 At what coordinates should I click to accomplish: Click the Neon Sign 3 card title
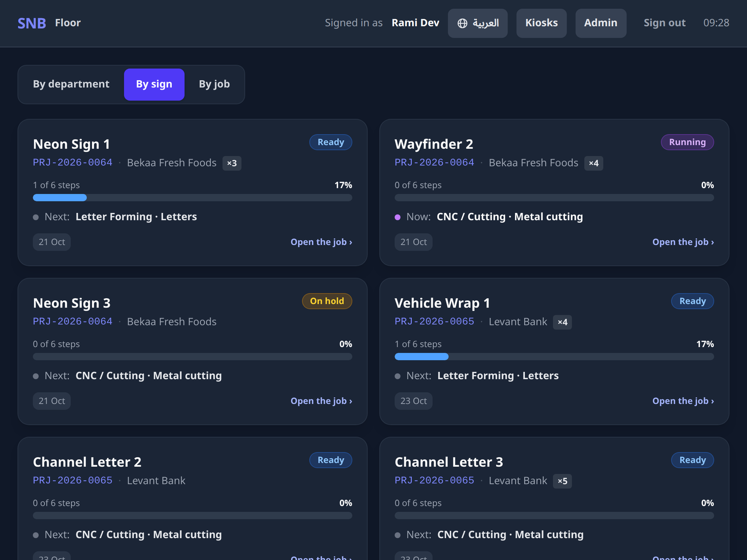click(71, 303)
